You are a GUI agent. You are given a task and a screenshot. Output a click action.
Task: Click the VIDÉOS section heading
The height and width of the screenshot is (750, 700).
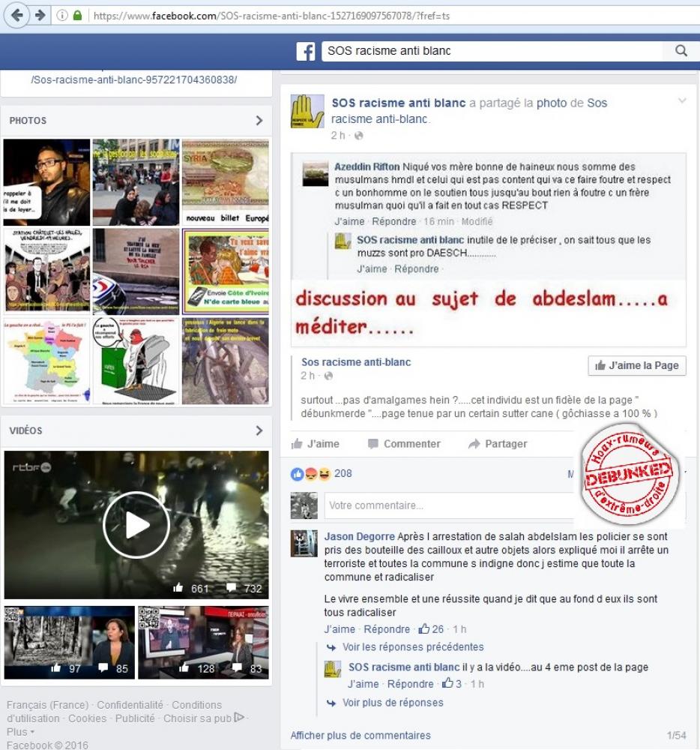pos(25,430)
